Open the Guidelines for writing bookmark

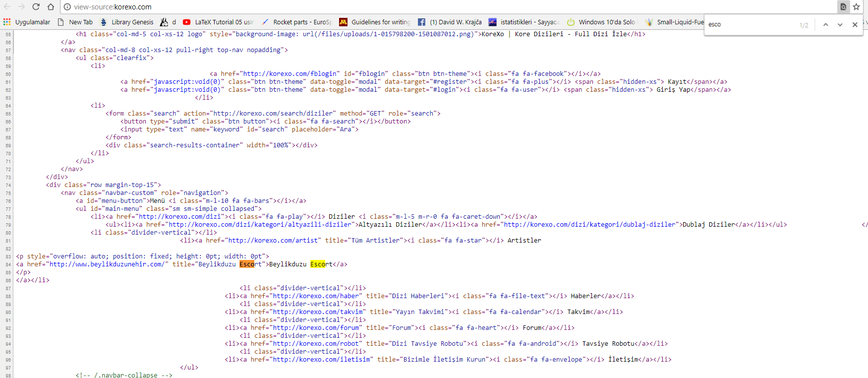pyautogui.click(x=375, y=22)
